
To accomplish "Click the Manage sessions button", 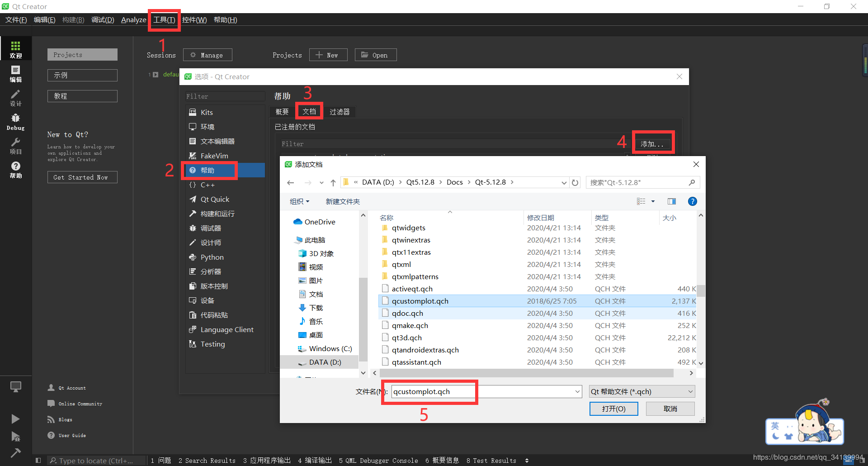I will click(208, 55).
